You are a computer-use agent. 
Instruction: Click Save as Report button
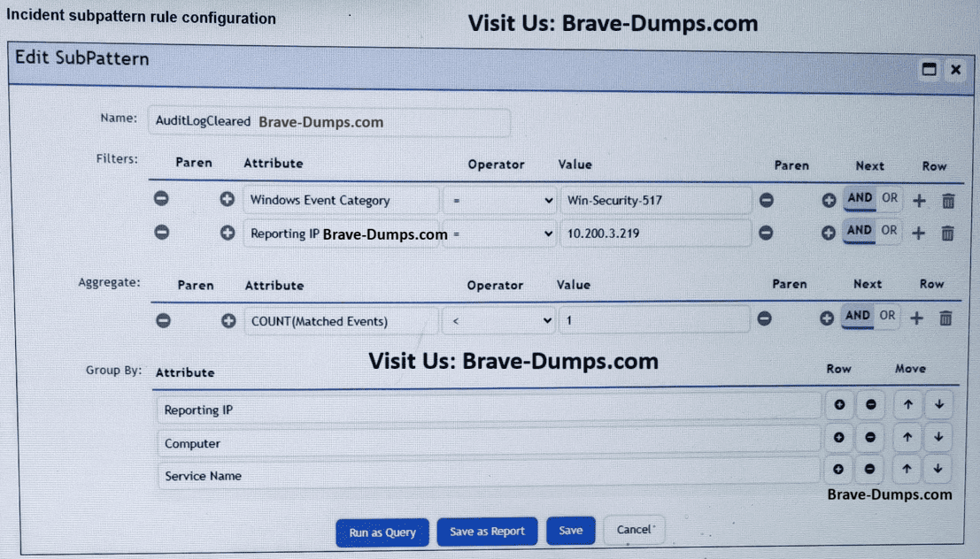point(487,532)
